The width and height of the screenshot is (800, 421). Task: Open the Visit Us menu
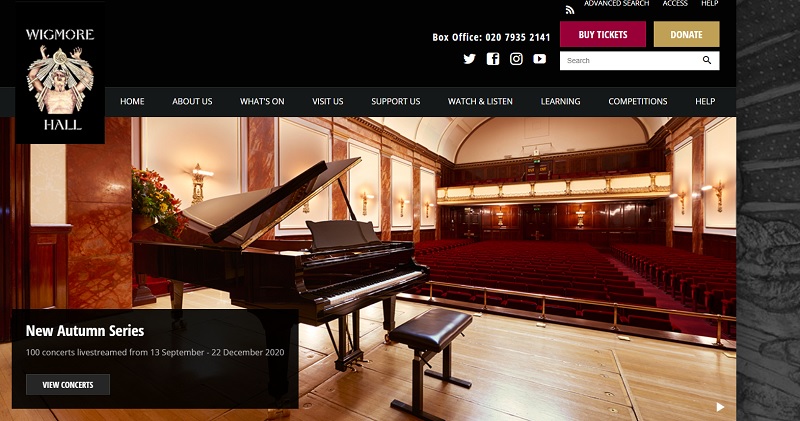(x=328, y=102)
